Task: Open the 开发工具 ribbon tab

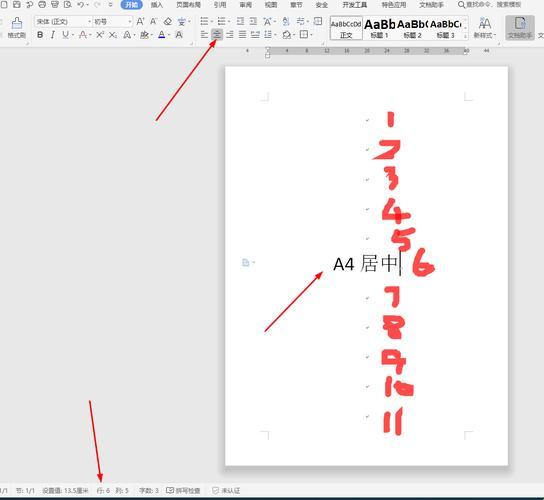Action: pos(355,5)
